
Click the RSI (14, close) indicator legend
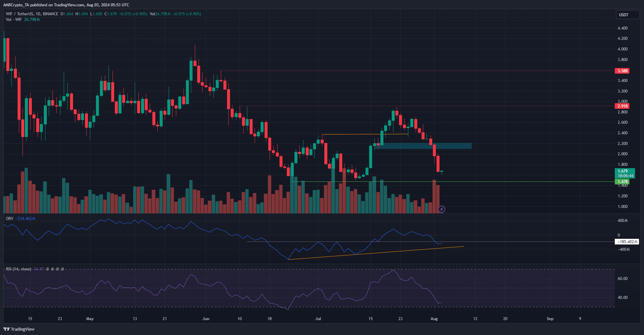(19, 269)
